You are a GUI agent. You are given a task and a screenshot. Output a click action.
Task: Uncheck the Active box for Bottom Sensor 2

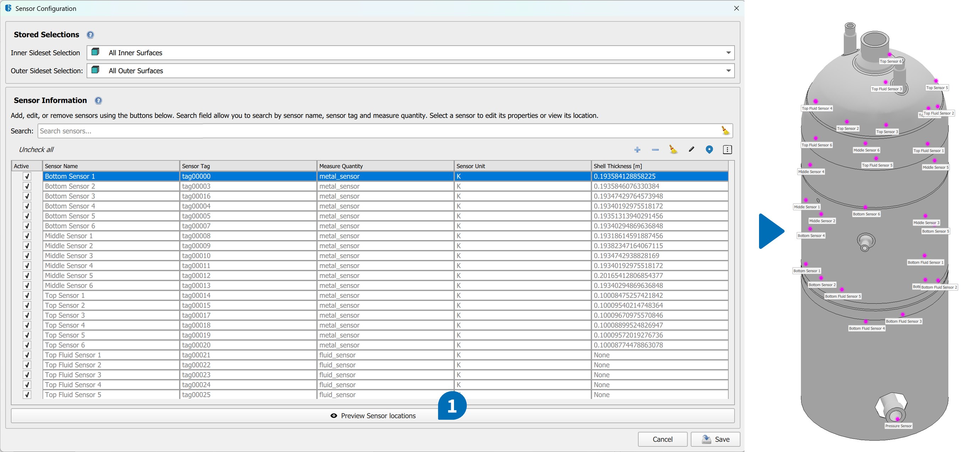(27, 186)
